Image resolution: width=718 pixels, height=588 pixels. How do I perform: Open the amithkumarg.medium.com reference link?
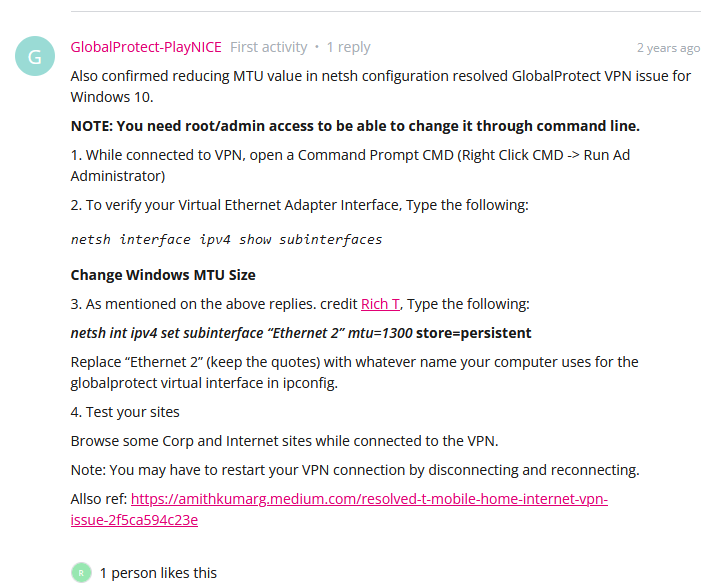[369, 499]
